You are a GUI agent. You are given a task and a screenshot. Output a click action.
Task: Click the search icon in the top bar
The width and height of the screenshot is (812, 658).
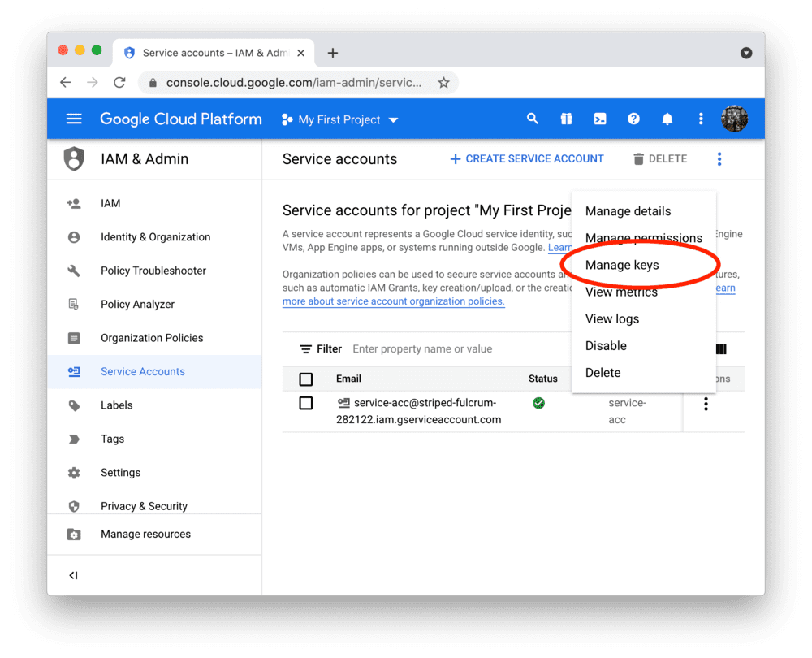tap(533, 119)
